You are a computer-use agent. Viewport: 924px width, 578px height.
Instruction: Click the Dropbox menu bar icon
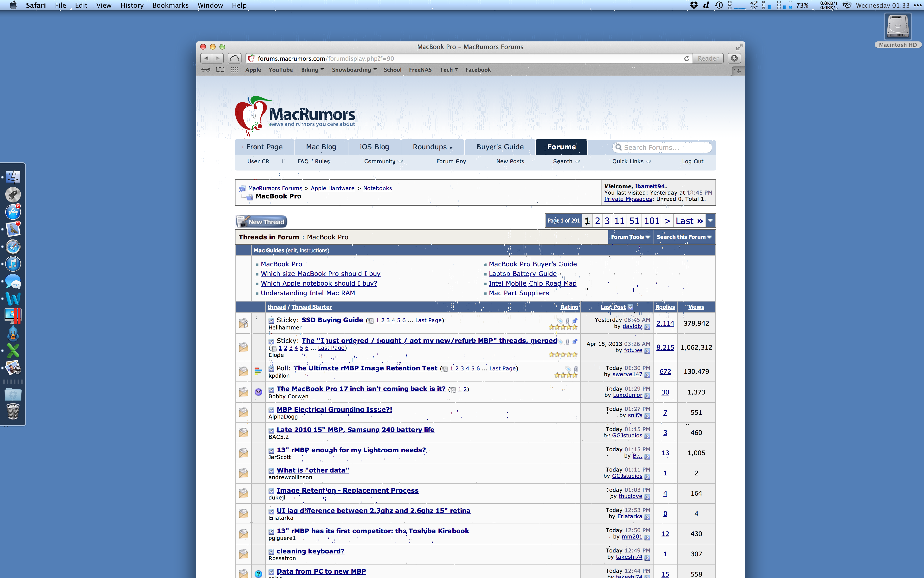(694, 5)
